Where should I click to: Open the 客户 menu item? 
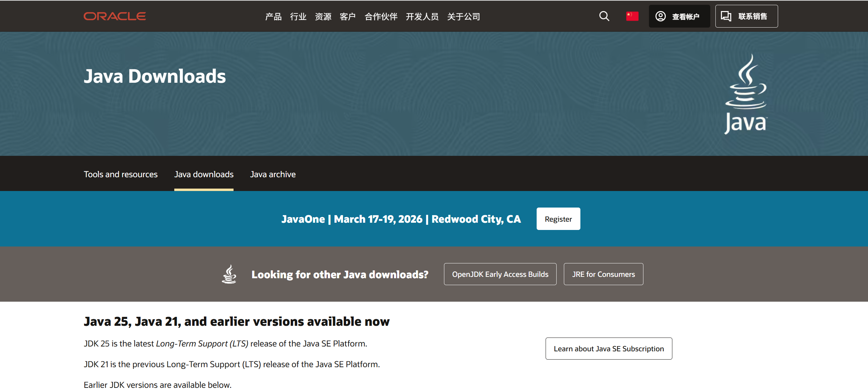(348, 17)
